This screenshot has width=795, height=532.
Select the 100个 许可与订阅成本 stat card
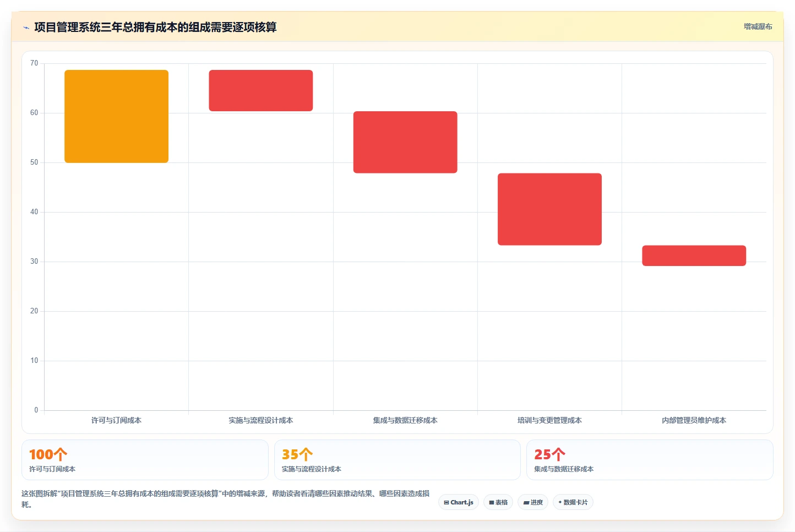click(x=145, y=460)
